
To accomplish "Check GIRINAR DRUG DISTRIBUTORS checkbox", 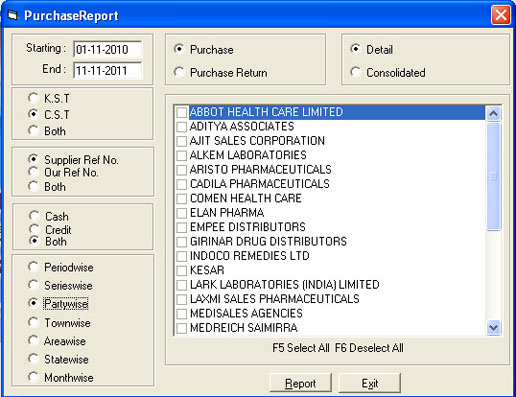I will tap(181, 242).
